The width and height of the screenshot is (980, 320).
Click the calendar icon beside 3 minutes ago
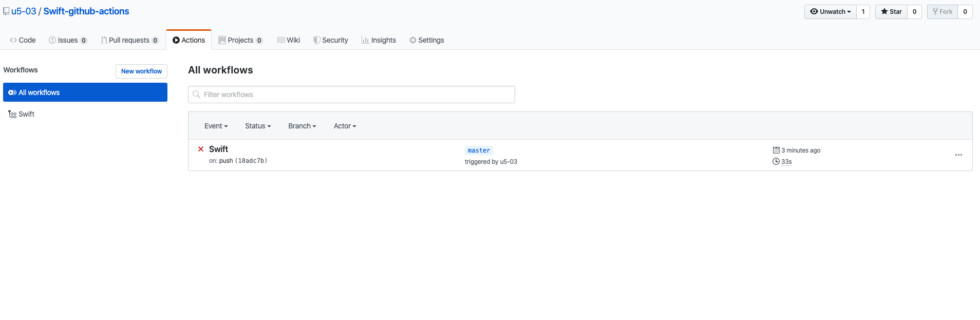(776, 150)
